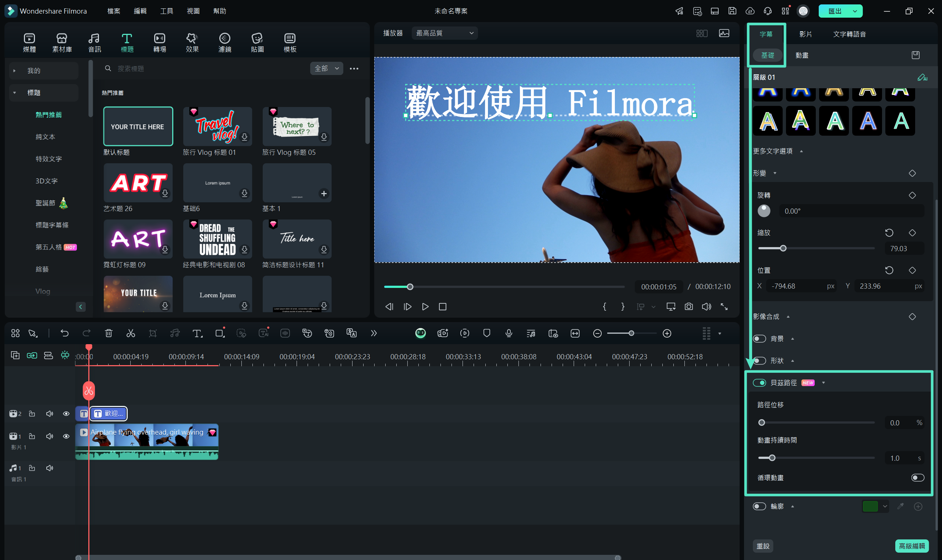Open the 匯出 export dropdown arrow
Viewport: 942px width, 560px height.
click(x=855, y=11)
